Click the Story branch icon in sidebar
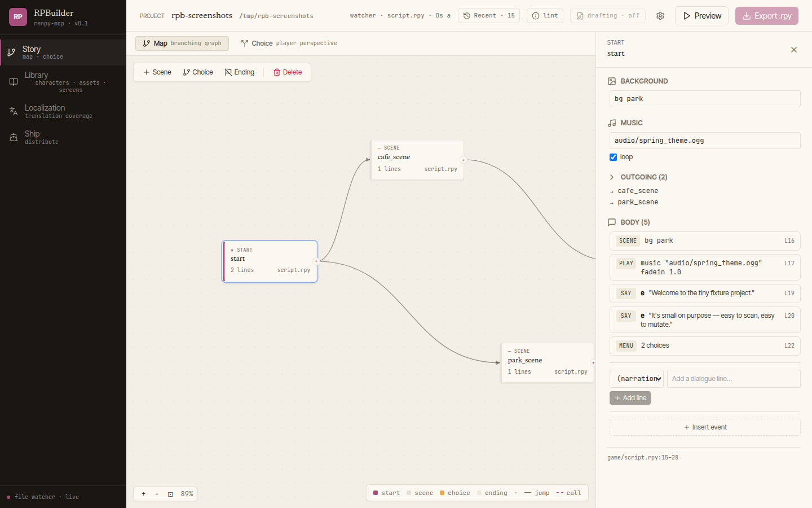The height and width of the screenshot is (508, 812). pyautogui.click(x=11, y=52)
